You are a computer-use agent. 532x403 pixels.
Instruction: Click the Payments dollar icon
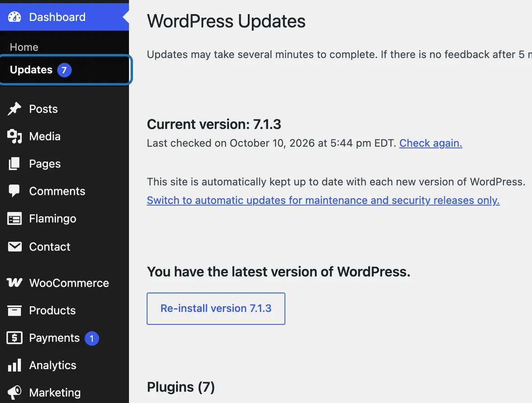14,338
